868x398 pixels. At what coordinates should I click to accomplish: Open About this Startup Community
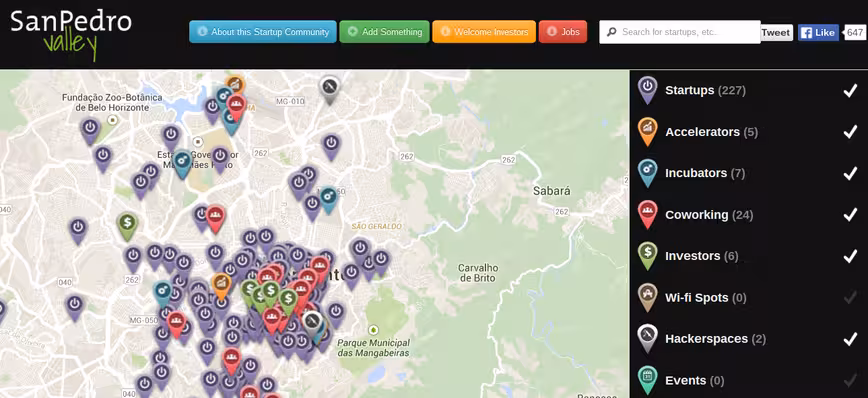click(263, 32)
